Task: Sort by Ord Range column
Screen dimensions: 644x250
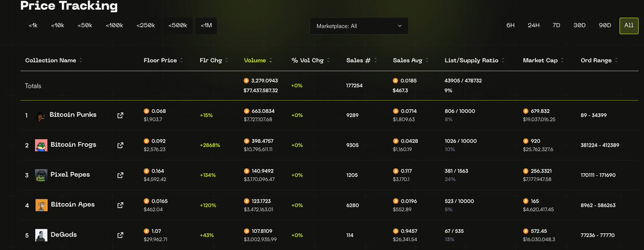Action: (599, 61)
